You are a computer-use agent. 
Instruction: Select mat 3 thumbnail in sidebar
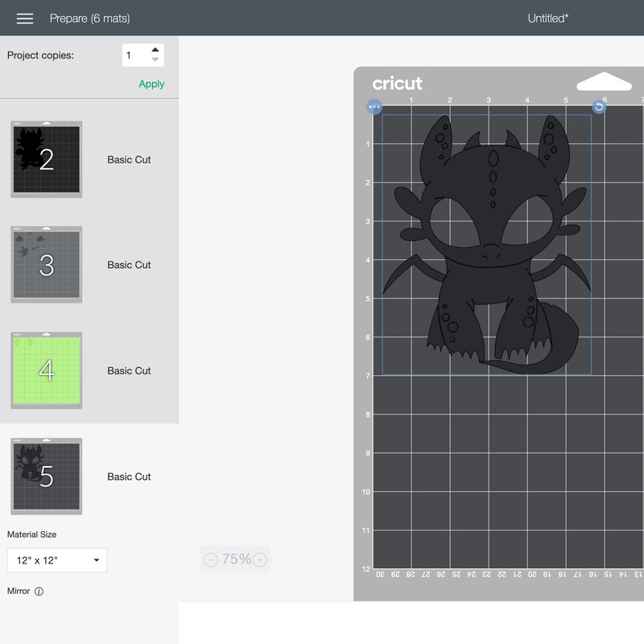click(46, 265)
